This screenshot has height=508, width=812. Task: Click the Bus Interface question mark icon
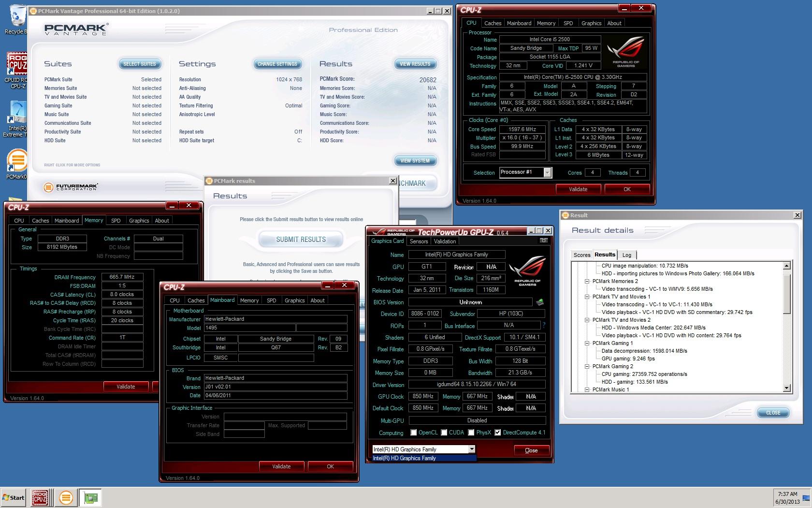point(544,325)
